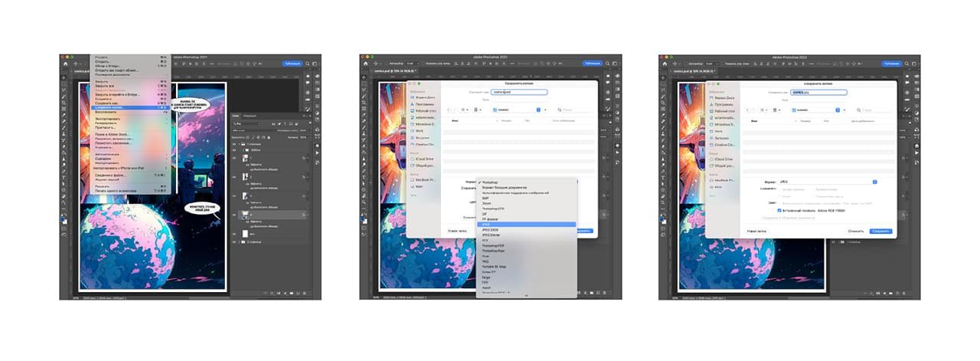Viewport: 980px width, 361px height.
Task: Select the Move tool in middle screenshot's toolbar
Action: 364,78
